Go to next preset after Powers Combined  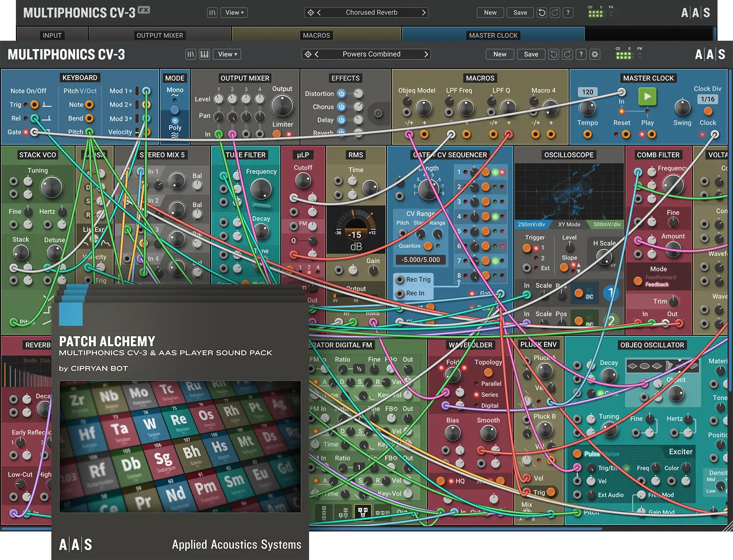point(426,54)
